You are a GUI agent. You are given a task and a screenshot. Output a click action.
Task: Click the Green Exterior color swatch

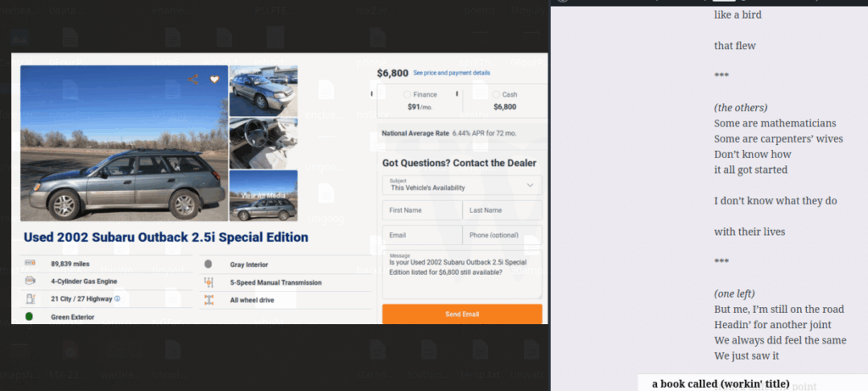point(30,317)
